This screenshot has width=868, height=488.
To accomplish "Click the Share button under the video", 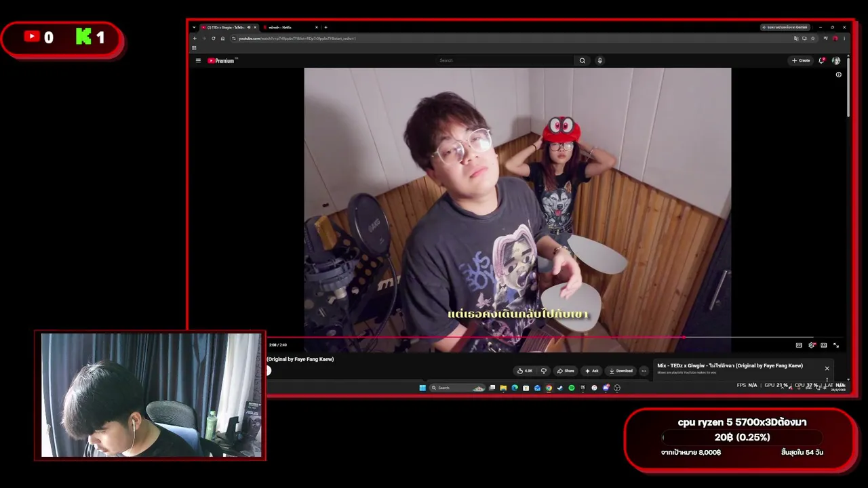I will tap(566, 371).
